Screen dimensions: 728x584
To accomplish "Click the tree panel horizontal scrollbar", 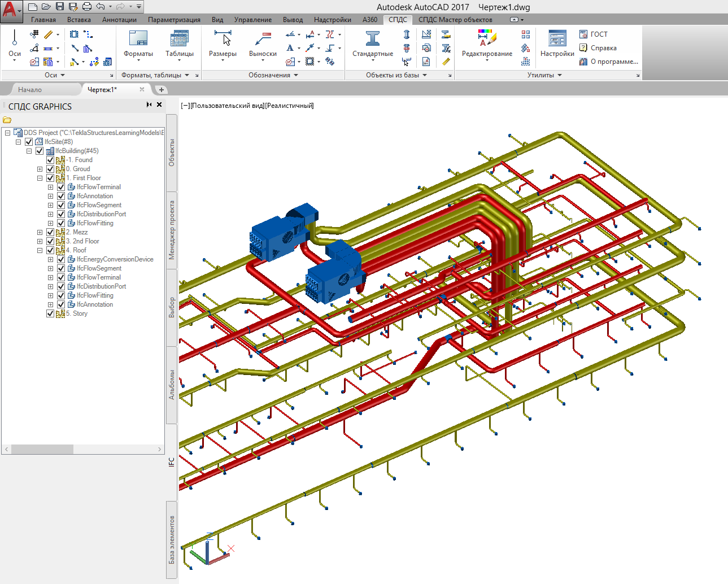I will pos(42,449).
